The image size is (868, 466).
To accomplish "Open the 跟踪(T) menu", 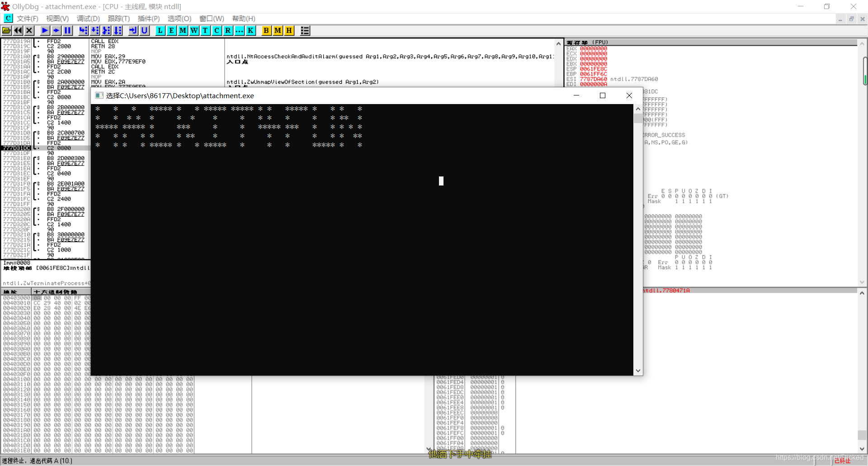I will pyautogui.click(x=119, y=19).
